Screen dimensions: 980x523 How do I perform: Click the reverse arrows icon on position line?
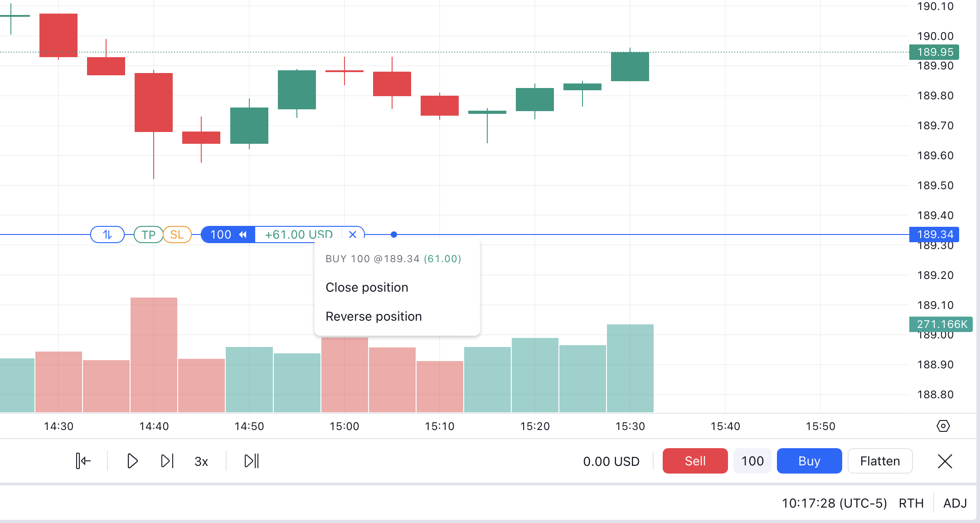pyautogui.click(x=107, y=235)
